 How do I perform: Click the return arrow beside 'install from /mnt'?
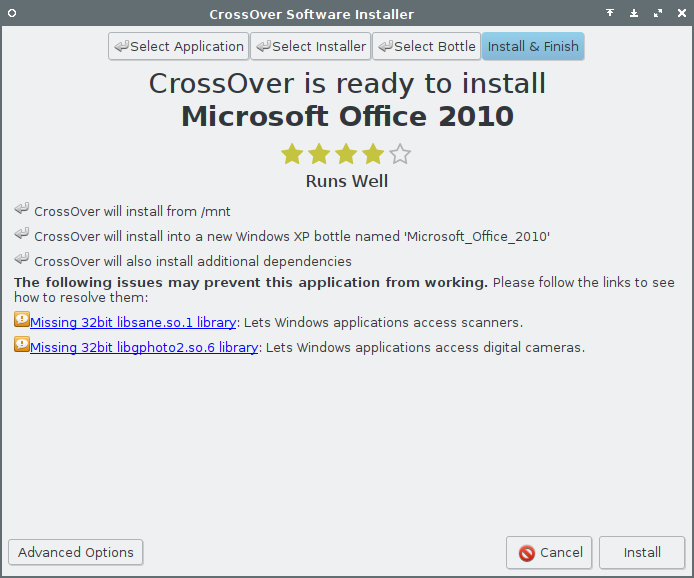(x=22, y=208)
